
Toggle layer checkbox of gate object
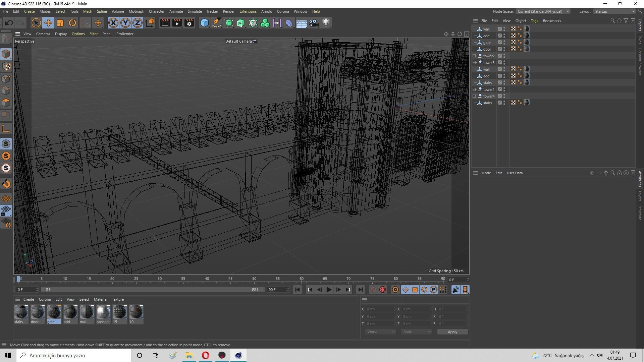coord(500,43)
